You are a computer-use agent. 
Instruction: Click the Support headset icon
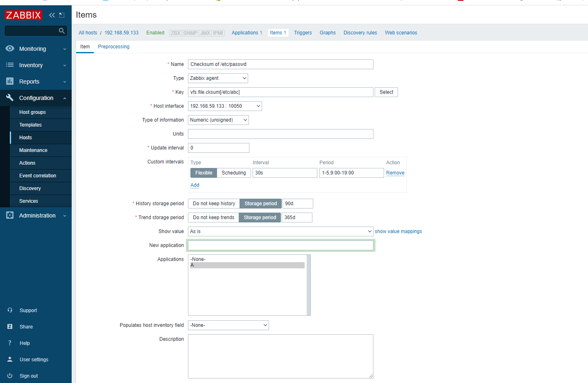(x=10, y=310)
